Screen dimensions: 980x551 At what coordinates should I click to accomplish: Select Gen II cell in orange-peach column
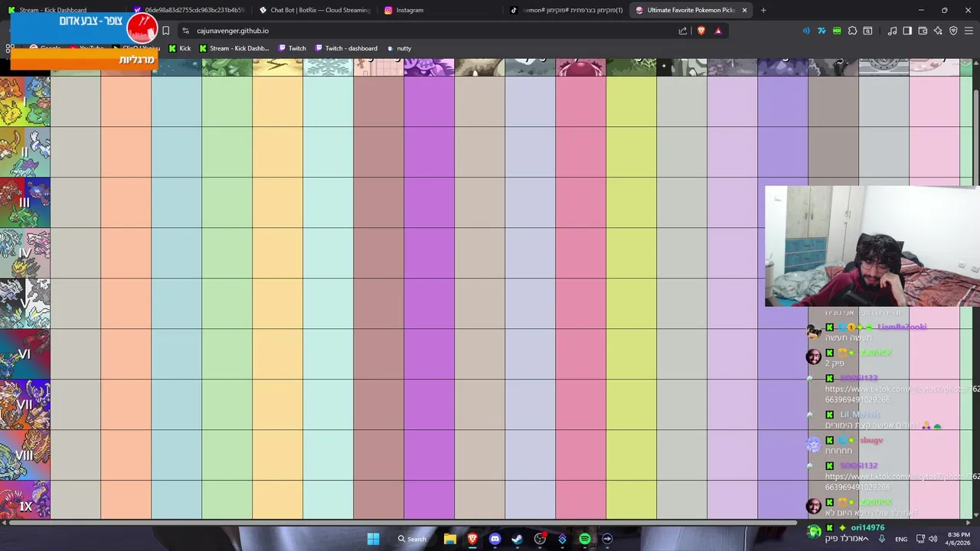pos(126,152)
